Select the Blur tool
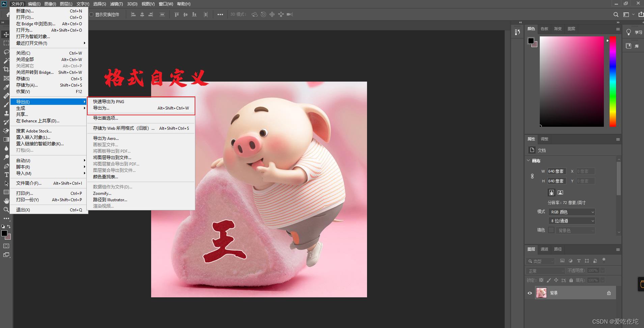Viewport: 644px width, 328px height. 6,148
